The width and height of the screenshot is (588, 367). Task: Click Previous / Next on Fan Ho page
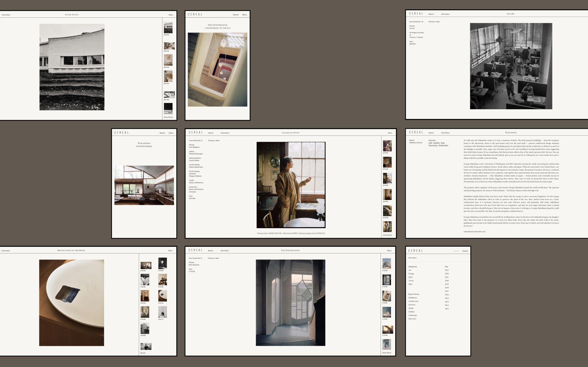[x=434, y=22]
